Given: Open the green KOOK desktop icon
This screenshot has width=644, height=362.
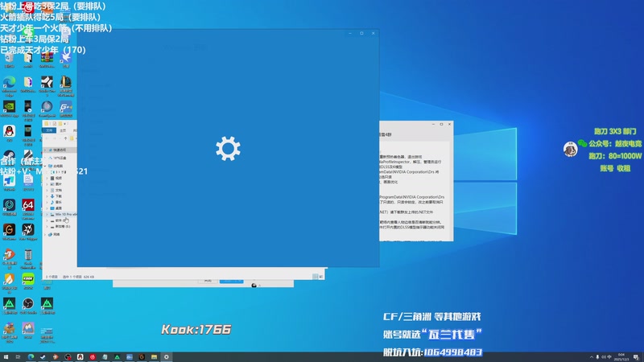Looking at the screenshot, I should (x=28, y=281).
